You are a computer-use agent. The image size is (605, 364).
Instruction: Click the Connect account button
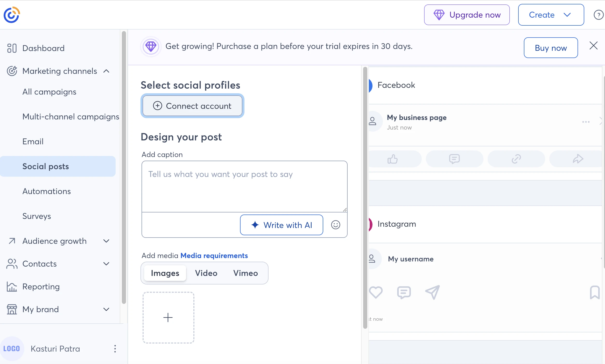click(192, 106)
